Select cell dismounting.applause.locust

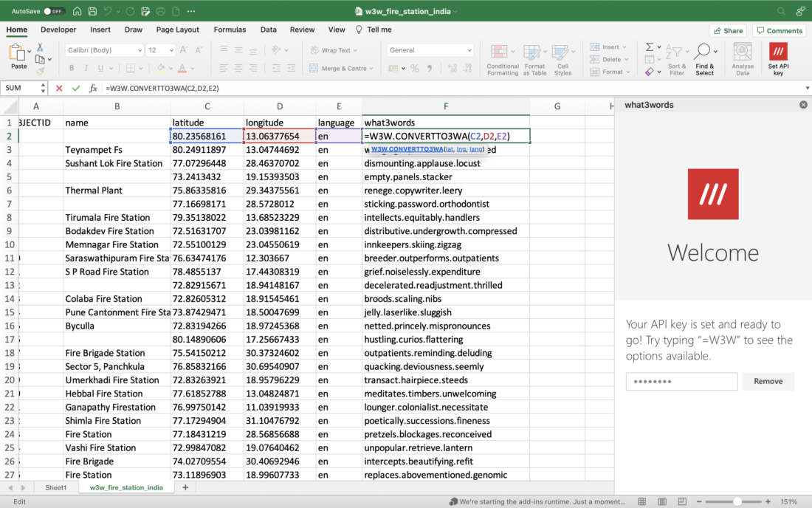tap(446, 163)
